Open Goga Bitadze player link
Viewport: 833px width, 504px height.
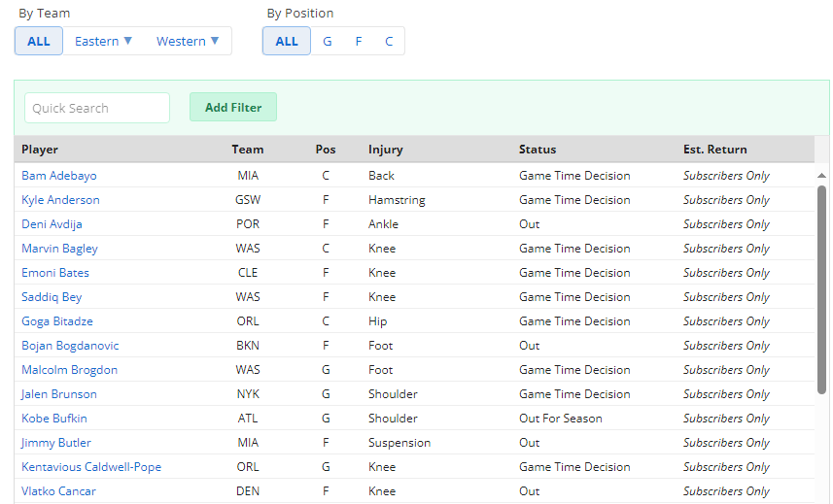[56, 321]
